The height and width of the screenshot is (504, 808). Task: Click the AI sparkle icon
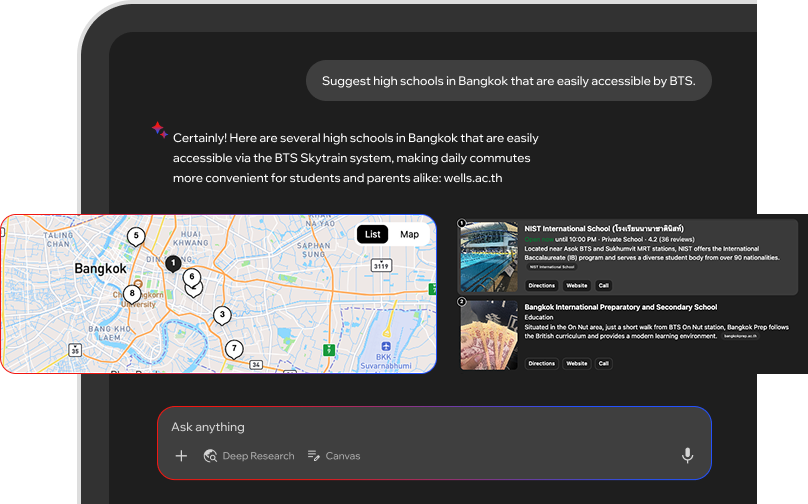coord(159,129)
